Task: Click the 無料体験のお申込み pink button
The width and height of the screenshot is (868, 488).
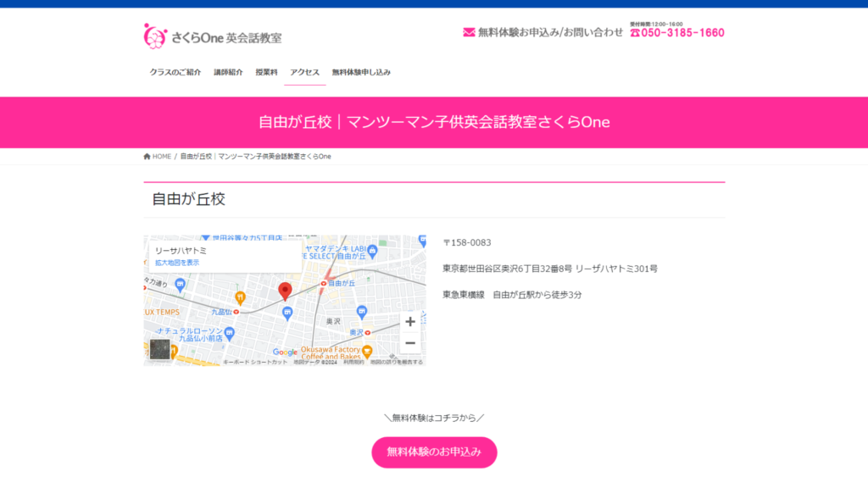Action: pos(434,452)
